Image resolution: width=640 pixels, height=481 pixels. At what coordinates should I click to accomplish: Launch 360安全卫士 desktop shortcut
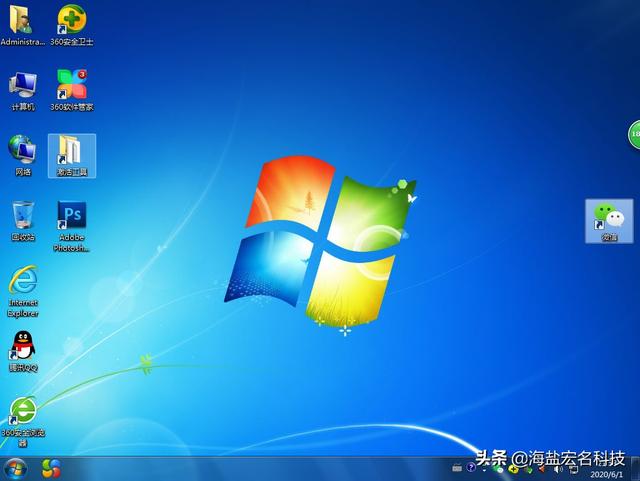72,24
